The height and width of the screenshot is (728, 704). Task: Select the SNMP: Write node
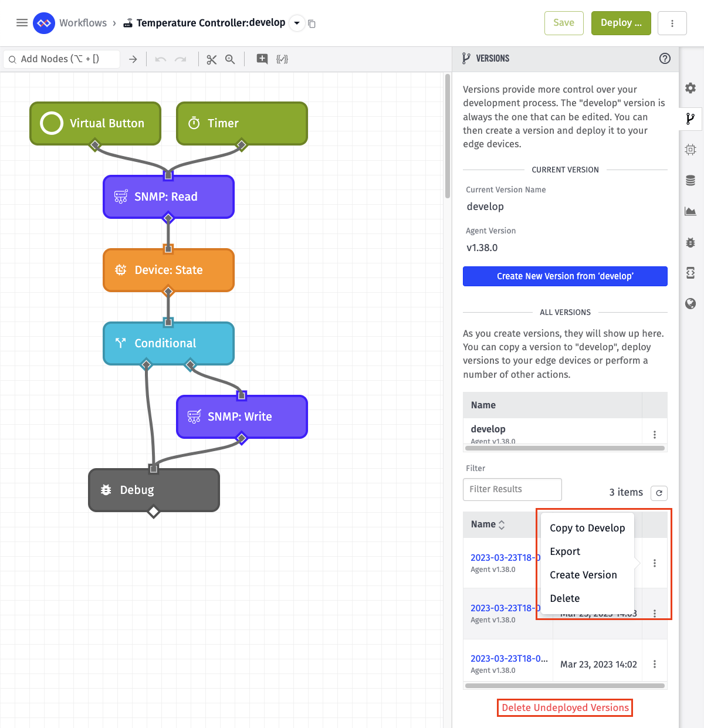242,417
